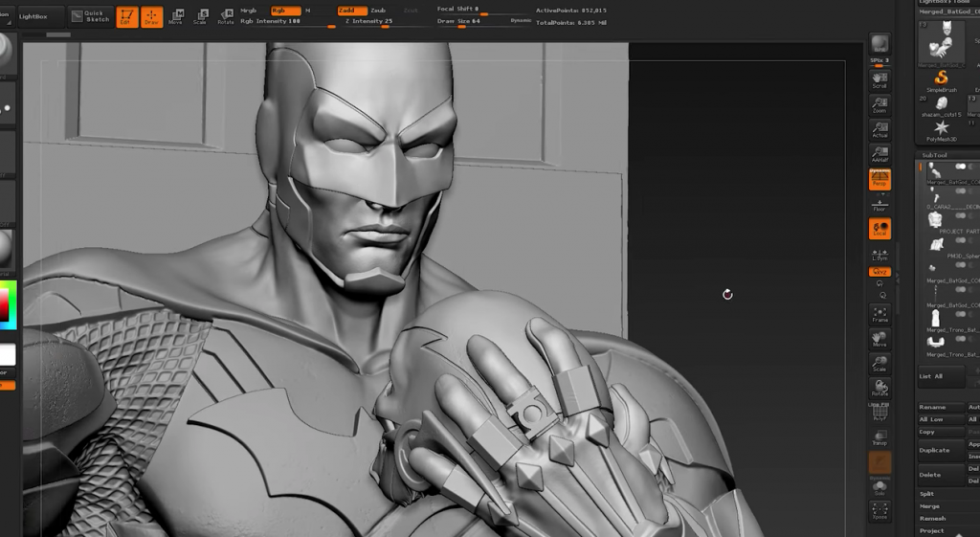
Task: Click the right shelf Move view icon
Action: (x=880, y=340)
